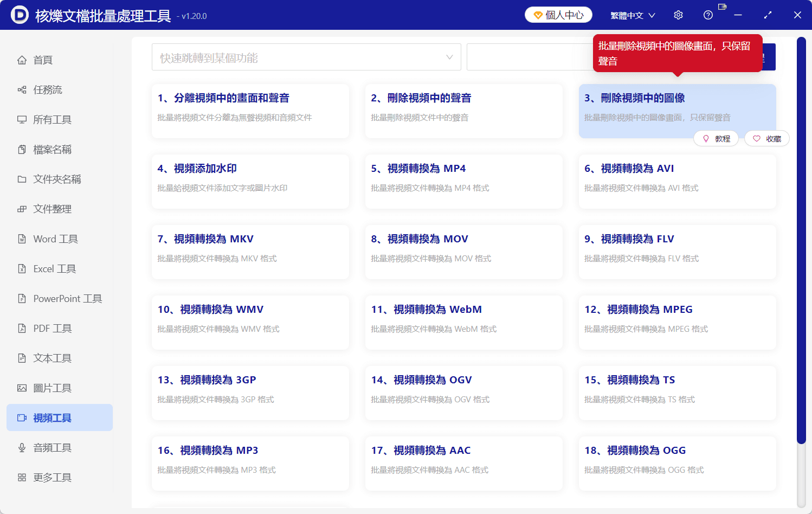
Task: Open 15、視頻轉換為 TS tool
Action: [678, 393]
